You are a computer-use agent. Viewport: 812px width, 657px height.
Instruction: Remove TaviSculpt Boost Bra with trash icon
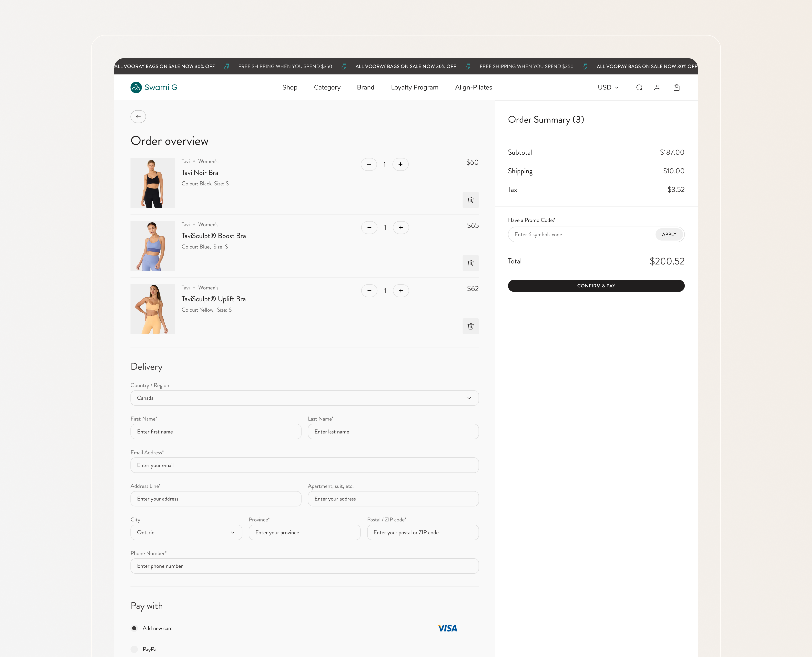[470, 263]
